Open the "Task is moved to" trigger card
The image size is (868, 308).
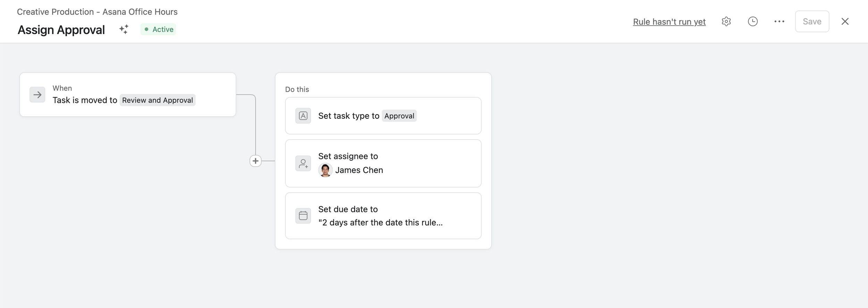point(128,94)
